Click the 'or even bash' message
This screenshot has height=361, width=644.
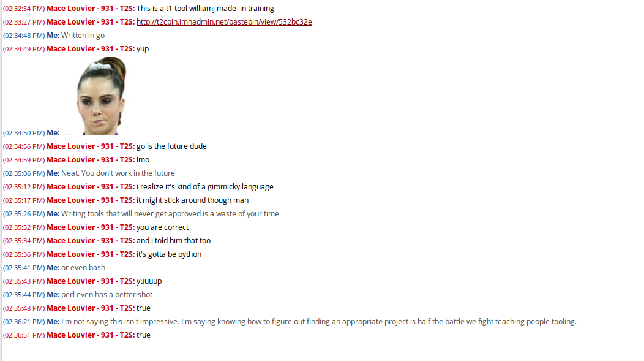point(83,268)
